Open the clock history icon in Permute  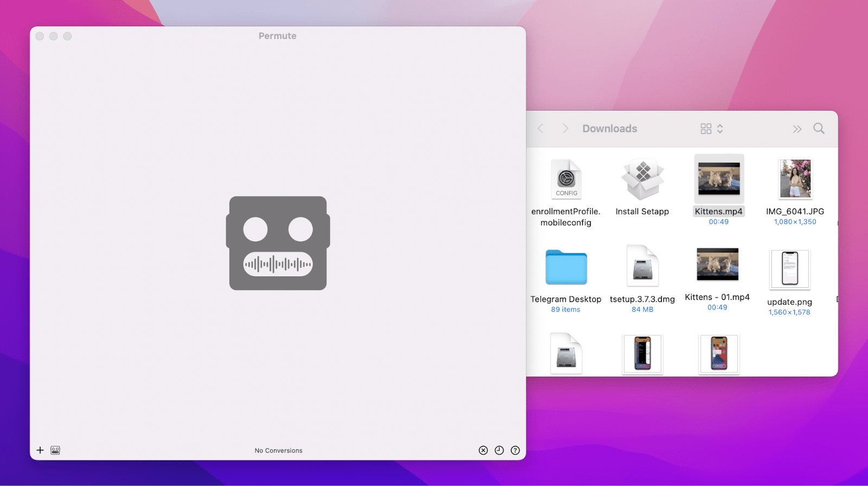tap(499, 450)
